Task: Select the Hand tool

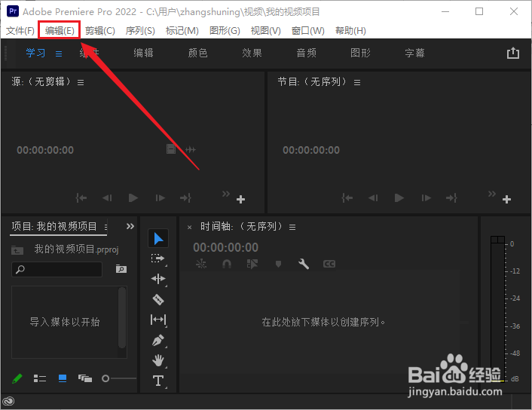Action: coord(158,360)
